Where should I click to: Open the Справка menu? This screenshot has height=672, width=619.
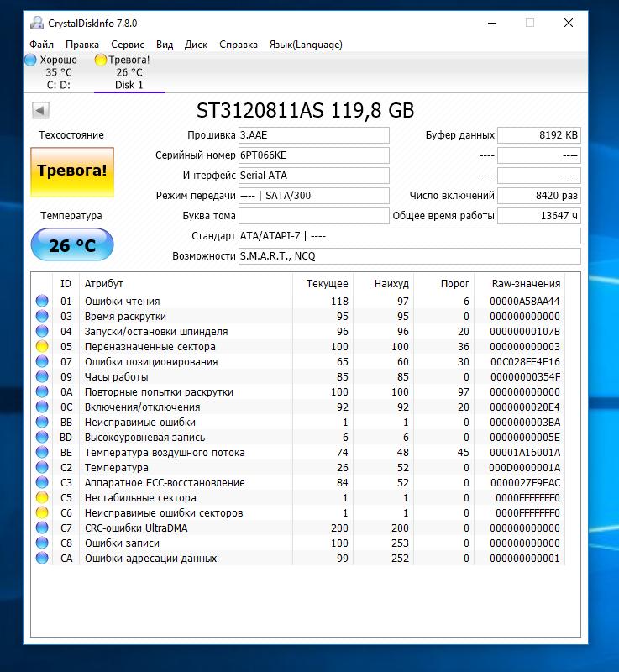(239, 45)
